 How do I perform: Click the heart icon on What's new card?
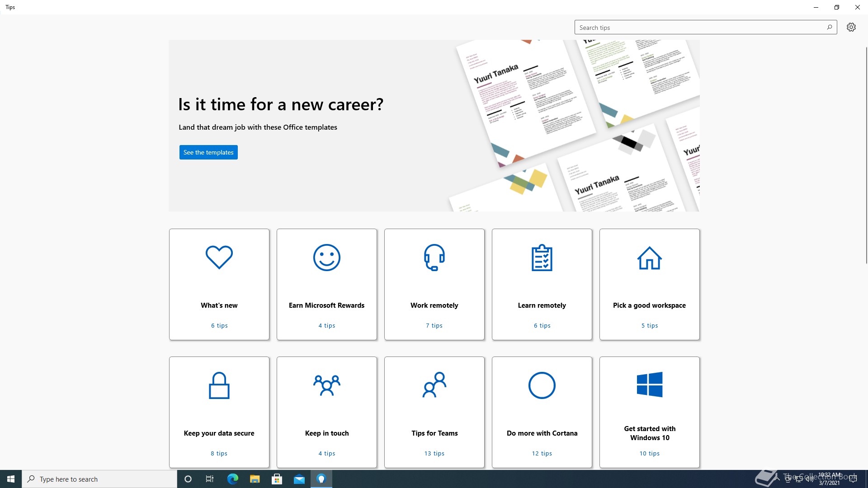pos(219,257)
